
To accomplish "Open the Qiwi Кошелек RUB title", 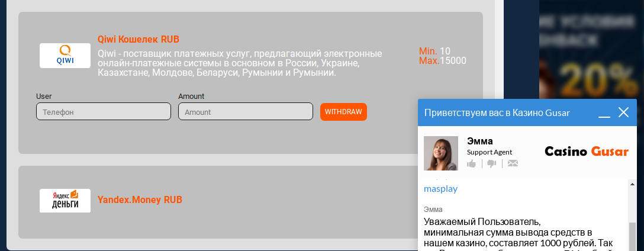I will click(x=139, y=40).
